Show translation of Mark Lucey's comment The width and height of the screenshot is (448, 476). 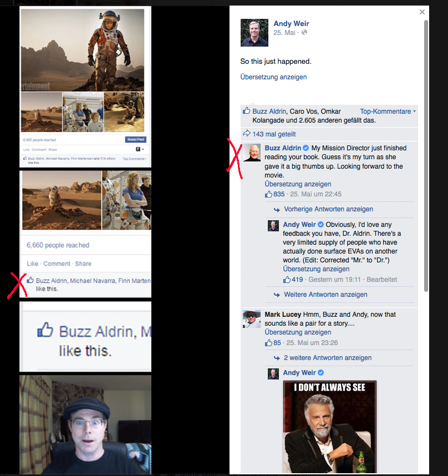click(298, 332)
